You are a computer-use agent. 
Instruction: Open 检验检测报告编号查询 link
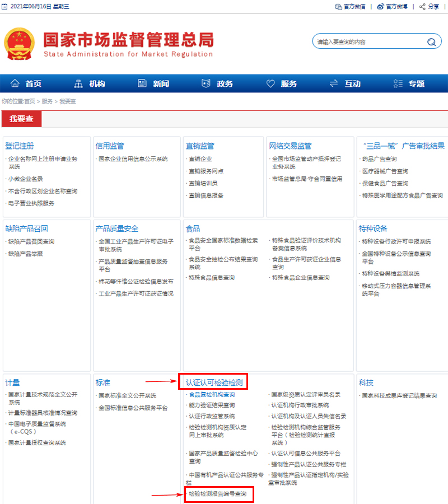[218, 494]
